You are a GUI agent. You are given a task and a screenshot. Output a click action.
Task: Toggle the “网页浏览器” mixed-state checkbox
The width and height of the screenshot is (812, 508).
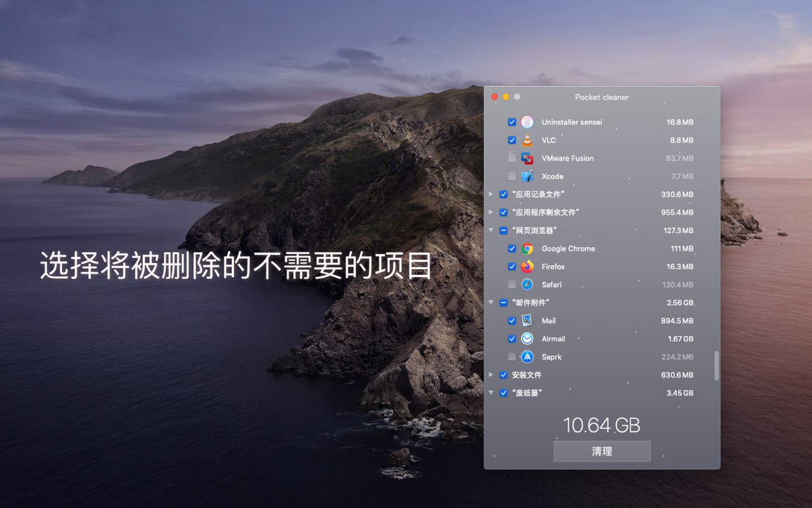point(503,231)
